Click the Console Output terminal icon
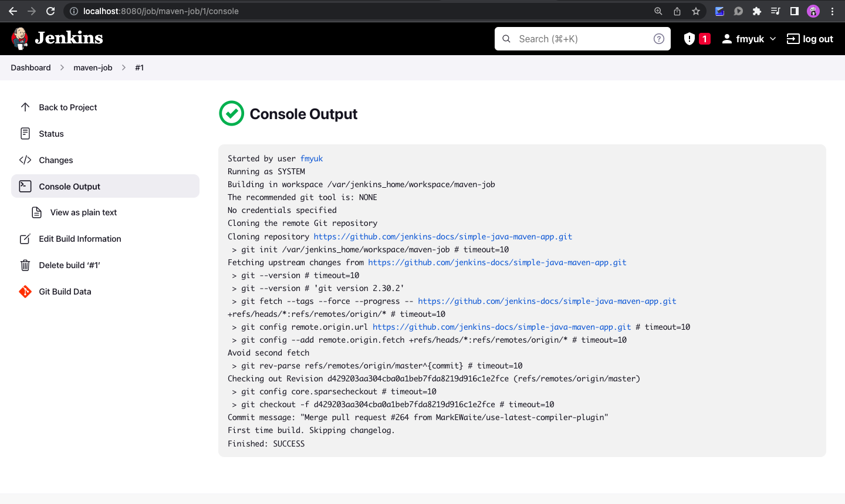 tap(26, 185)
